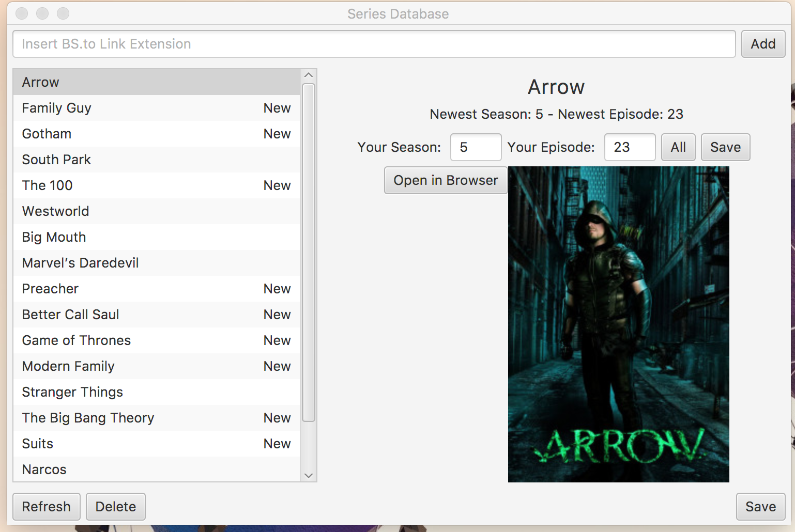The image size is (795, 532).
Task: Choose The Big Bang Theory row
Action: click(x=157, y=418)
